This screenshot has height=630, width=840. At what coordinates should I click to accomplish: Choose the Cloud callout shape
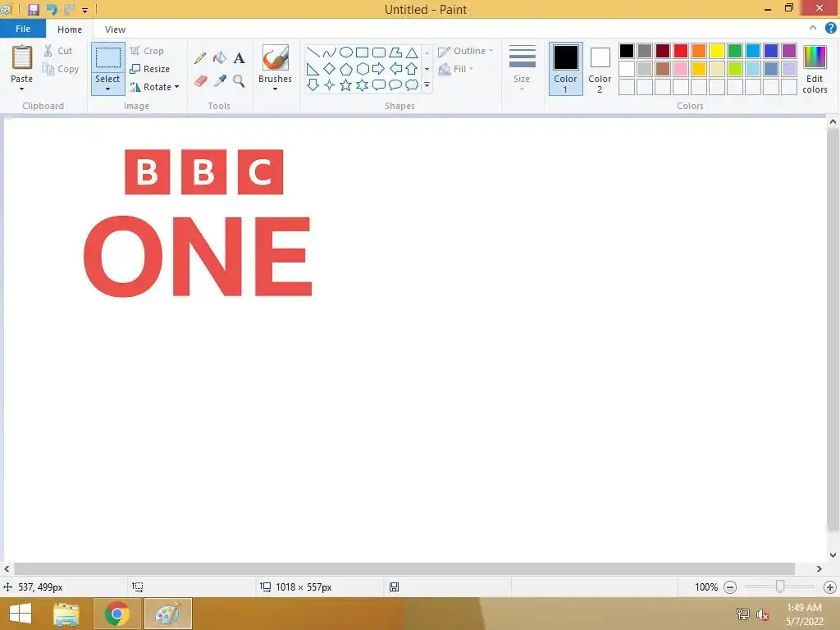point(412,84)
